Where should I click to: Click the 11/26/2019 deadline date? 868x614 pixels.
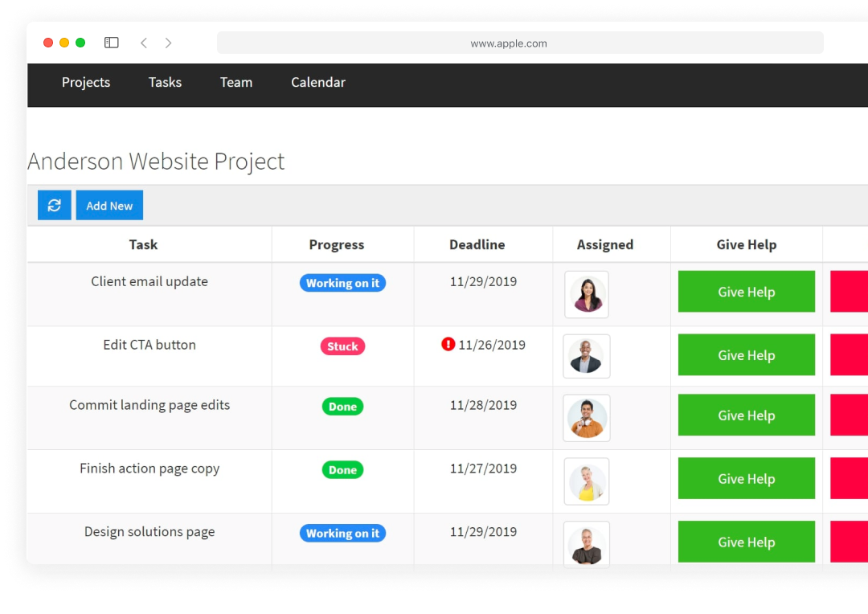coord(492,345)
